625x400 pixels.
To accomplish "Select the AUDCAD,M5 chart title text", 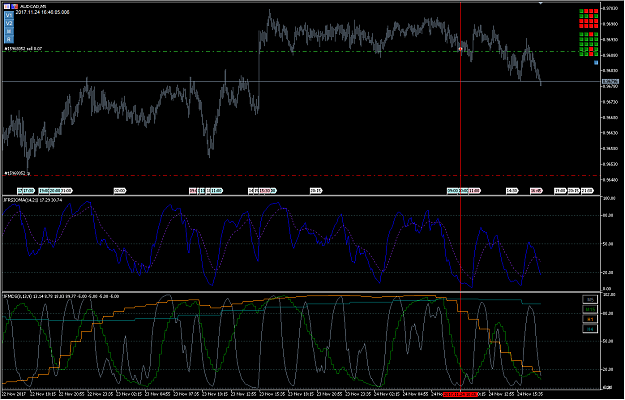I will coord(32,7).
